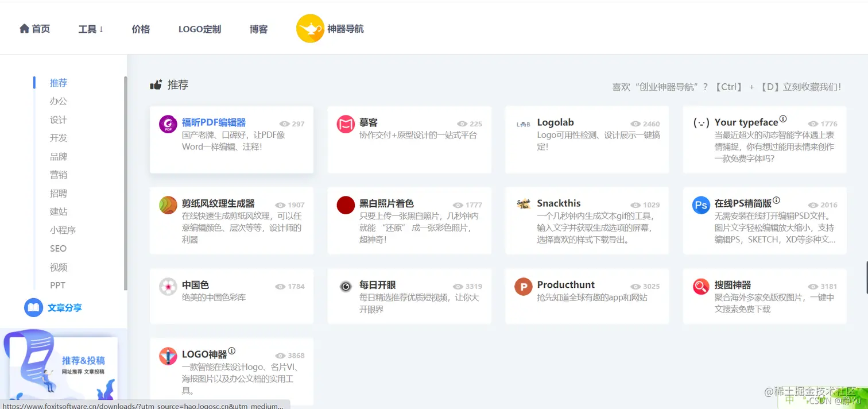The width and height of the screenshot is (868, 409).
Task: Select 招聘 category in sidebar
Action: coord(59,193)
